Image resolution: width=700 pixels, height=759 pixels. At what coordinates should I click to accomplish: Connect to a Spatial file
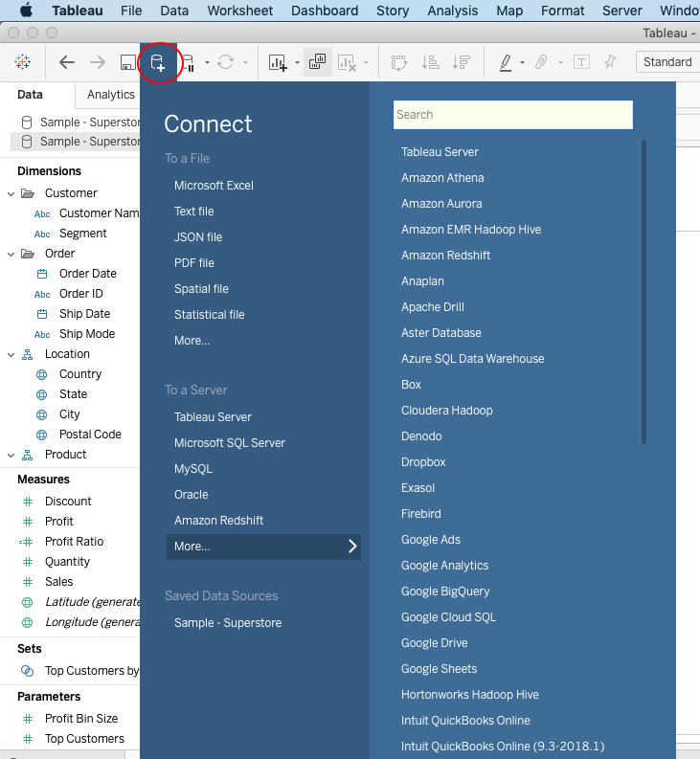[201, 289]
